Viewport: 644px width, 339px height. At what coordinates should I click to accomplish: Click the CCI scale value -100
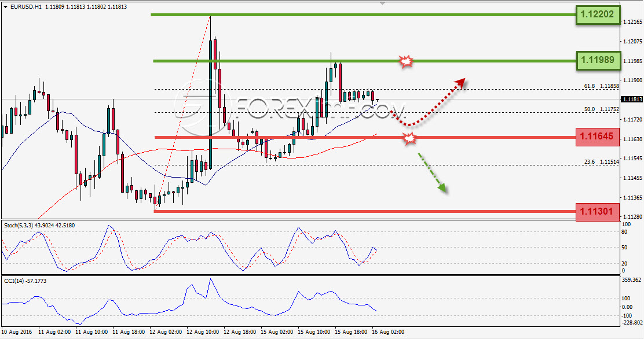[627, 316]
